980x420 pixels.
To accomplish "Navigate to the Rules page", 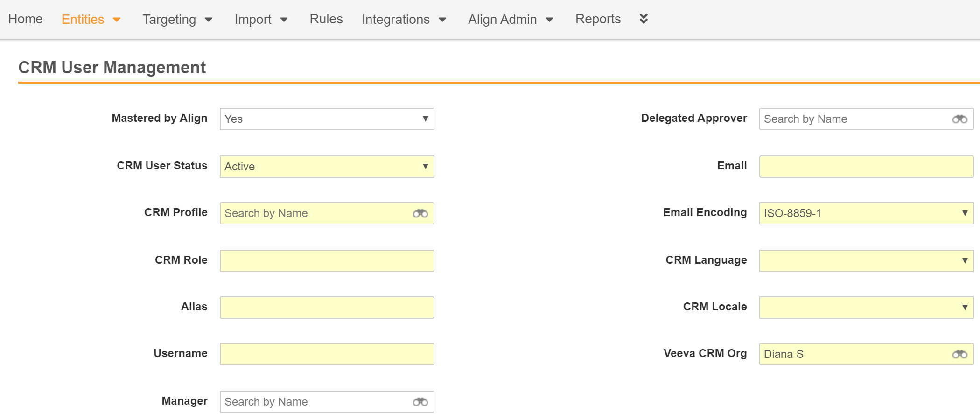I will [326, 19].
